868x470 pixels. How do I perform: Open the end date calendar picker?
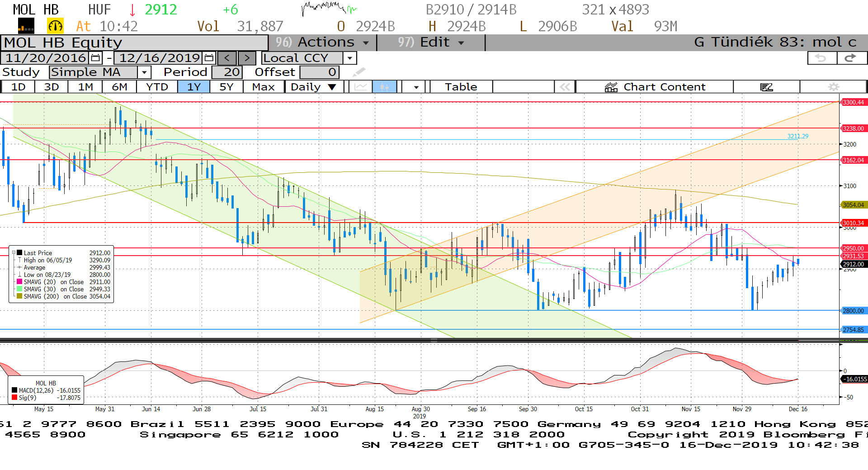tap(209, 58)
